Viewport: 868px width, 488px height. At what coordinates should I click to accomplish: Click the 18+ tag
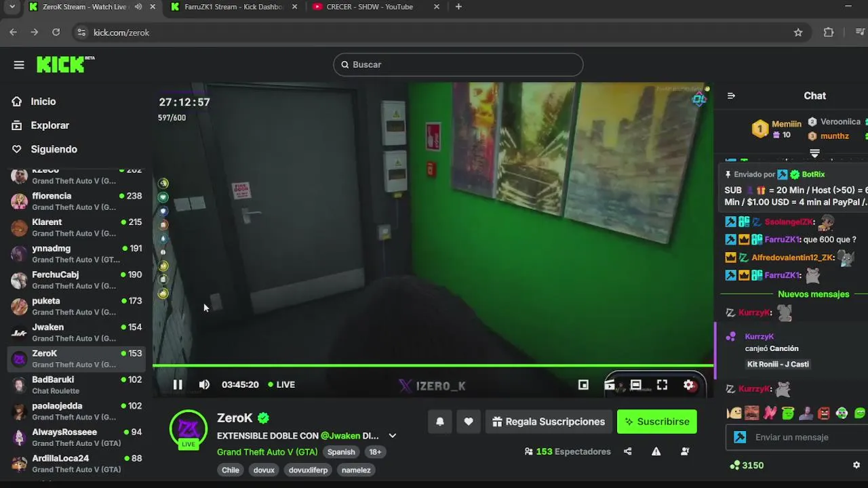[375, 452]
